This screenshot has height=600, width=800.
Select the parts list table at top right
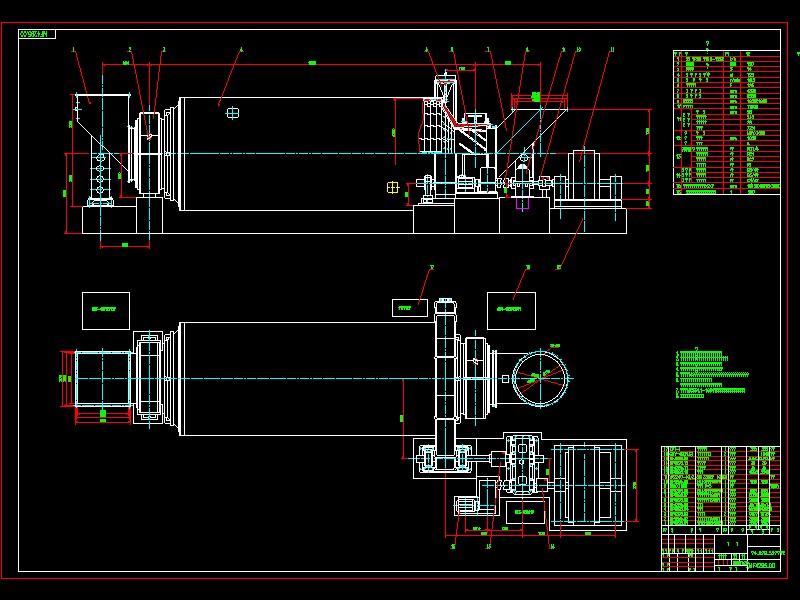(727, 122)
